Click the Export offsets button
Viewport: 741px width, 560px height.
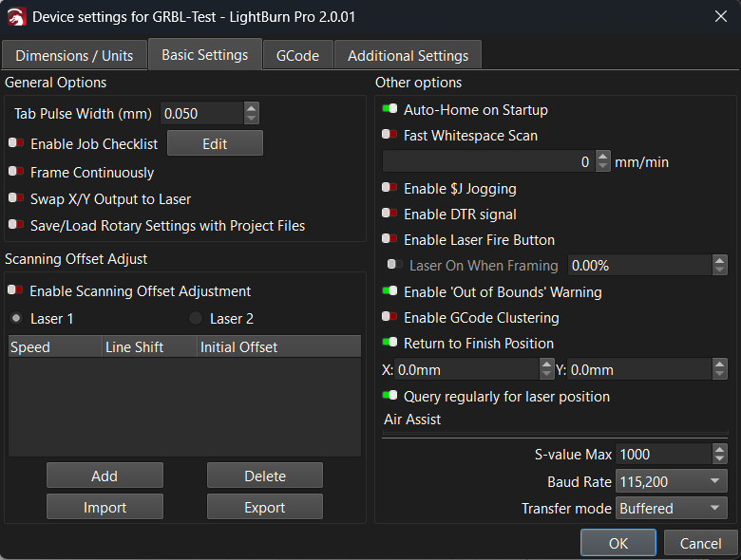click(265, 507)
